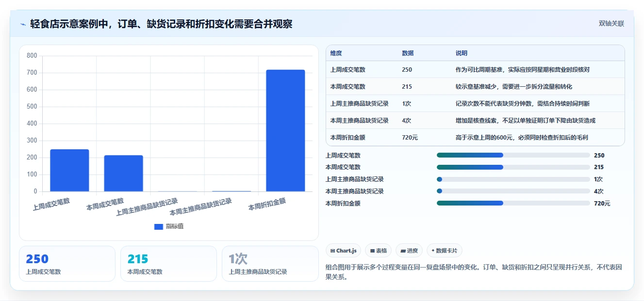
Task: Click progress bar for 本周成交笔数
Action: (x=513, y=167)
